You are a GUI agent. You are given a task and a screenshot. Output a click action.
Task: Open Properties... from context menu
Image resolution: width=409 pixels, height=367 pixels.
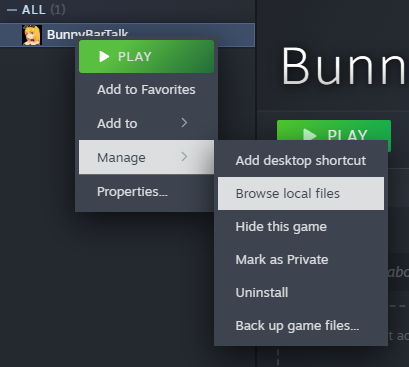(x=146, y=191)
